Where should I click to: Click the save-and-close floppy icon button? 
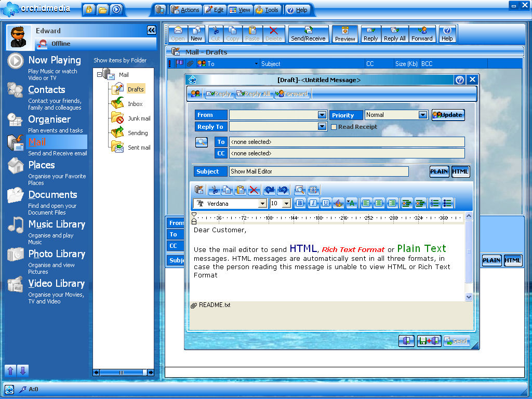[x=429, y=341]
